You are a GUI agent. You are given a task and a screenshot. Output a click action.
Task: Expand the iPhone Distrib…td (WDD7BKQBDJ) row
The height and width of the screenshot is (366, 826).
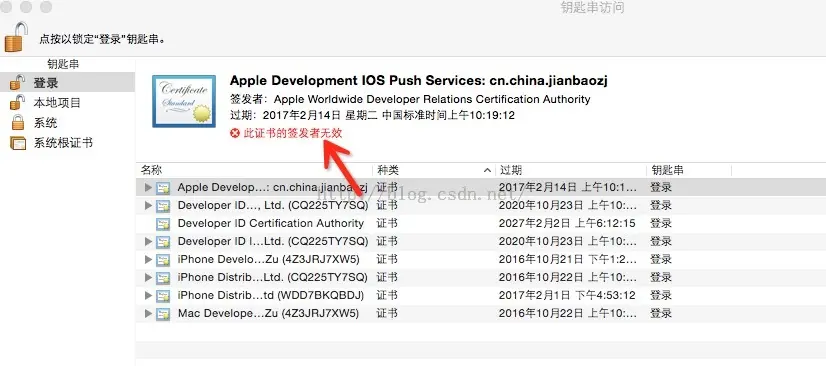click(148, 295)
